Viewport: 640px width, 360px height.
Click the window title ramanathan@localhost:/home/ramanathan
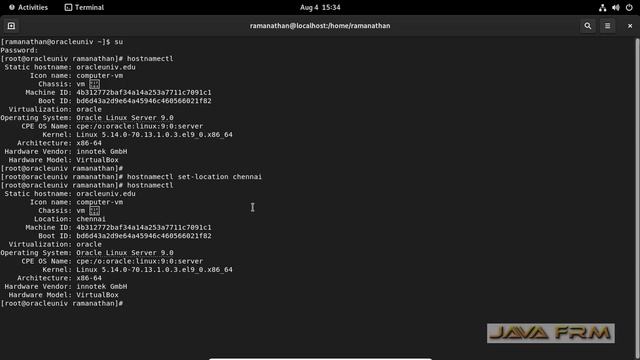click(320, 26)
